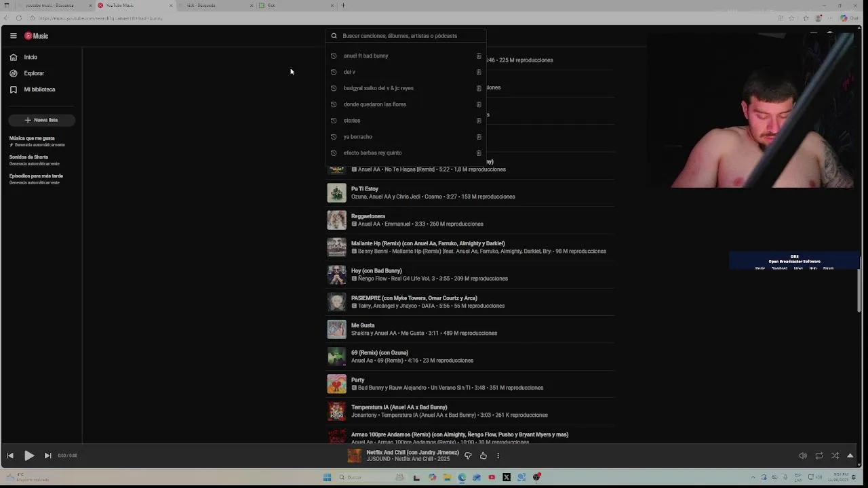Delete the 'badgyal saiko' history entry
This screenshot has width=868, height=488.
point(479,88)
